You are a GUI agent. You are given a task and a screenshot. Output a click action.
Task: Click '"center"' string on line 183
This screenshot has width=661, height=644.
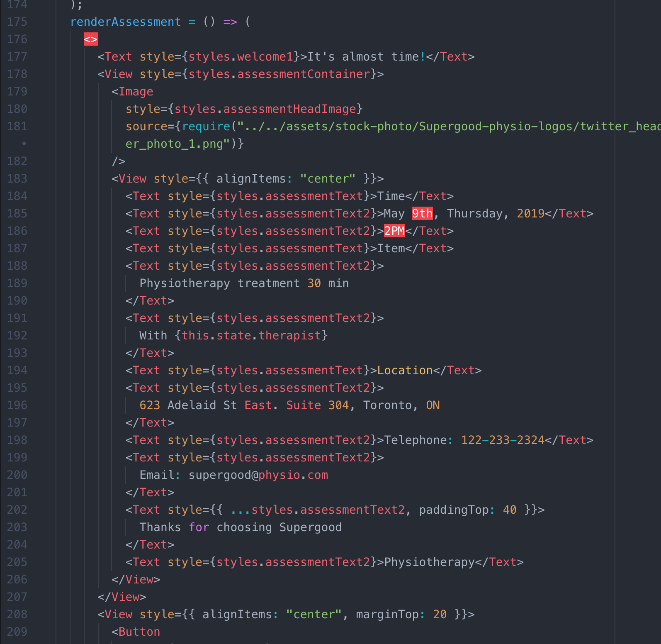pyautogui.click(x=328, y=179)
